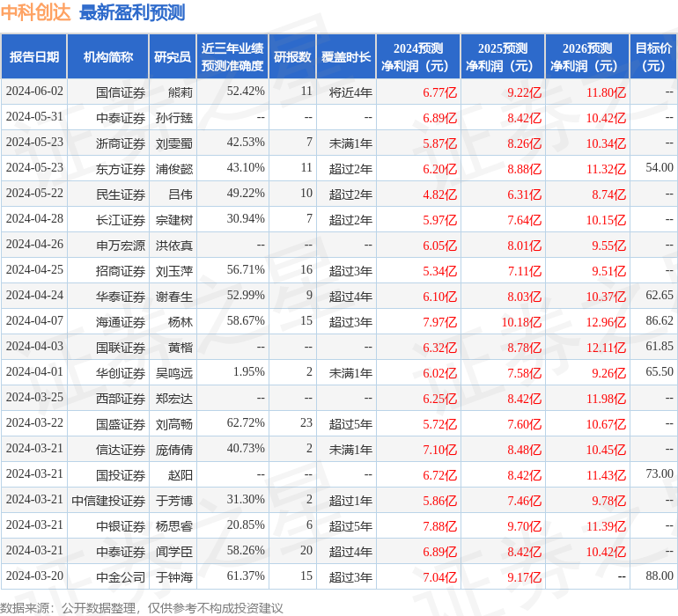Image resolution: width=678 pixels, height=616 pixels.
Task: Click the 2026预测净利润 column header
Action: pyautogui.click(x=587, y=56)
